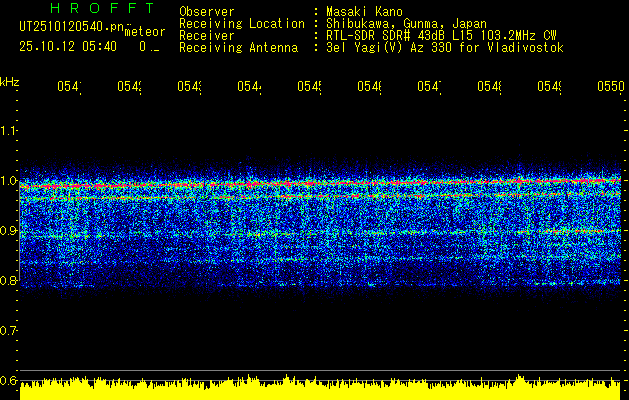Click the date stamp 25.10.12 05:40

coord(68,47)
